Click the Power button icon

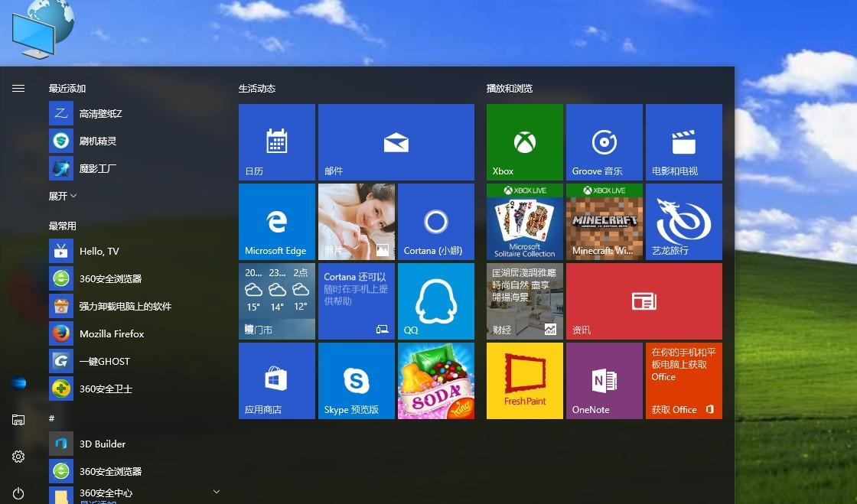[x=18, y=493]
